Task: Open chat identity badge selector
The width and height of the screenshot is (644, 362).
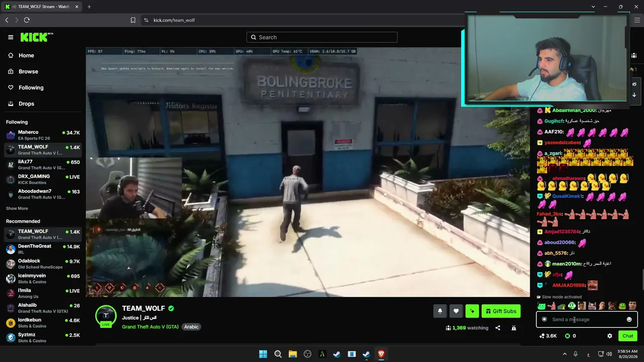Action: point(544,319)
